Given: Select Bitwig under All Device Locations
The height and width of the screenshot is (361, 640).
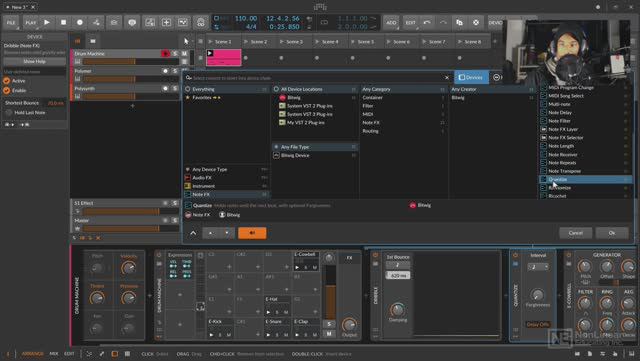Looking at the screenshot, I should click(314, 98).
